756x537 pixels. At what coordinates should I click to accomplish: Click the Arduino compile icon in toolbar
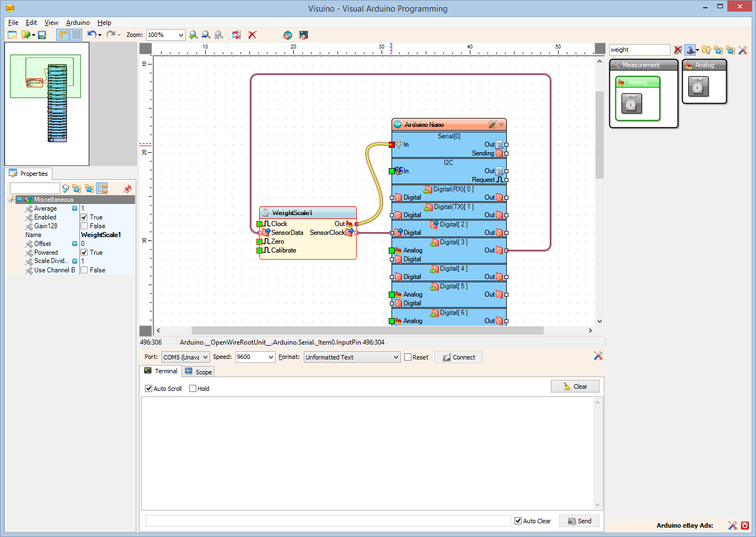tap(287, 35)
